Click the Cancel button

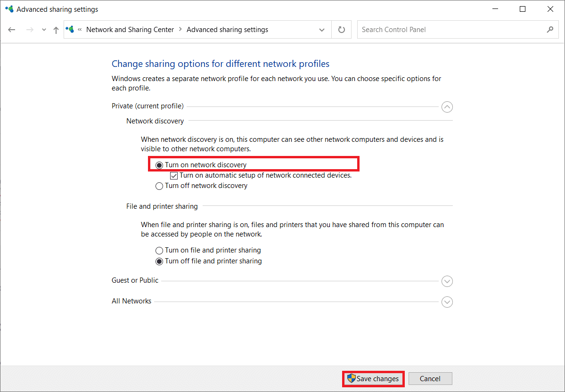pyautogui.click(x=430, y=379)
